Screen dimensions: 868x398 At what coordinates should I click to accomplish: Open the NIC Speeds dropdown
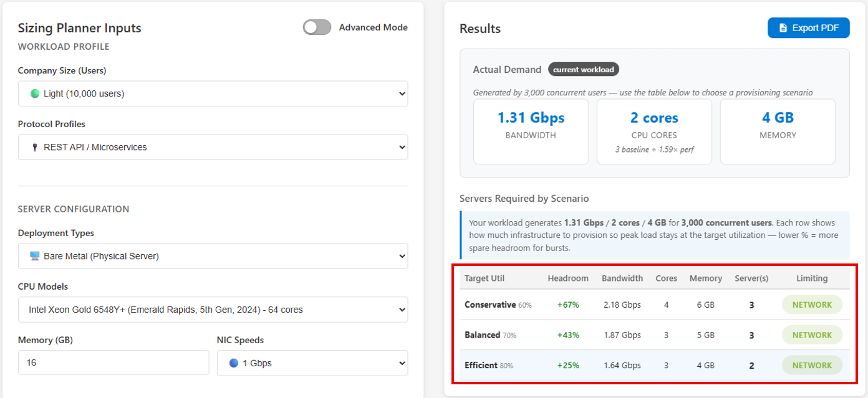point(312,363)
